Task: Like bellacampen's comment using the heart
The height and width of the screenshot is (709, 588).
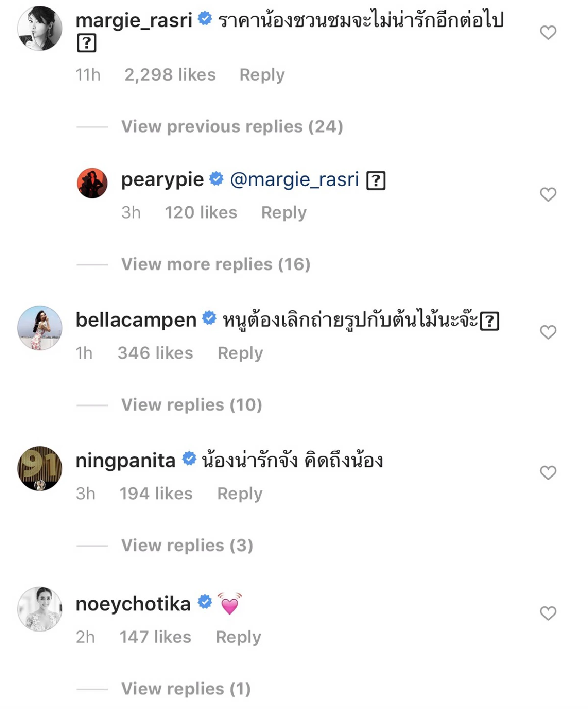Action: 548,333
